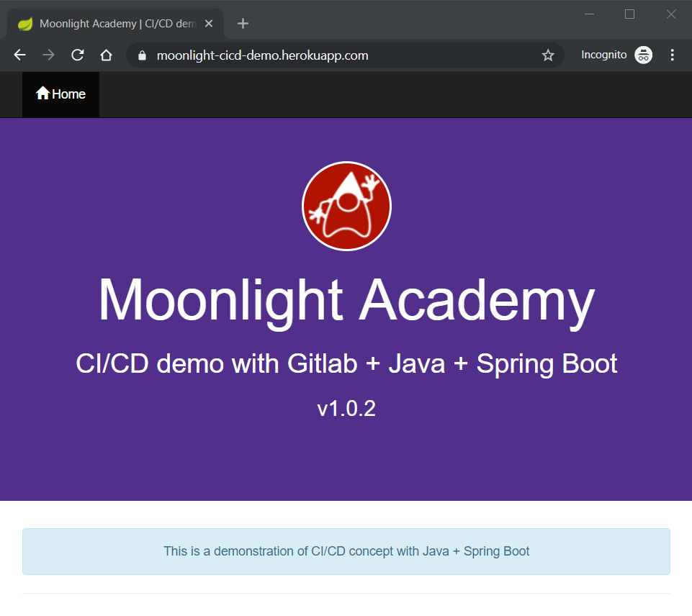The image size is (692, 616).
Task: Click the blue demonstration info alert
Action: pyautogui.click(x=346, y=552)
